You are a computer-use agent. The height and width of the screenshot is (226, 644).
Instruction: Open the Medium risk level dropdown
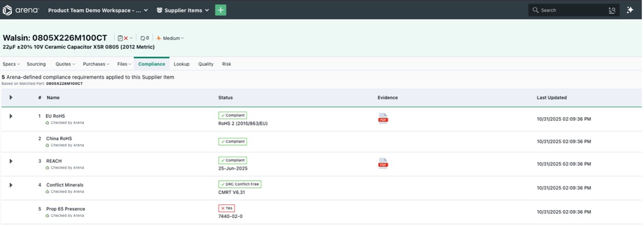[170, 38]
